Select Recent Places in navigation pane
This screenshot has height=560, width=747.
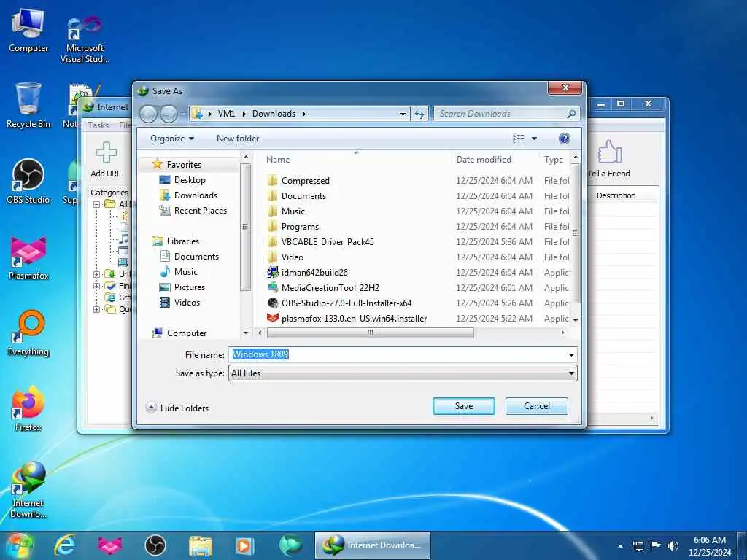coord(193,211)
